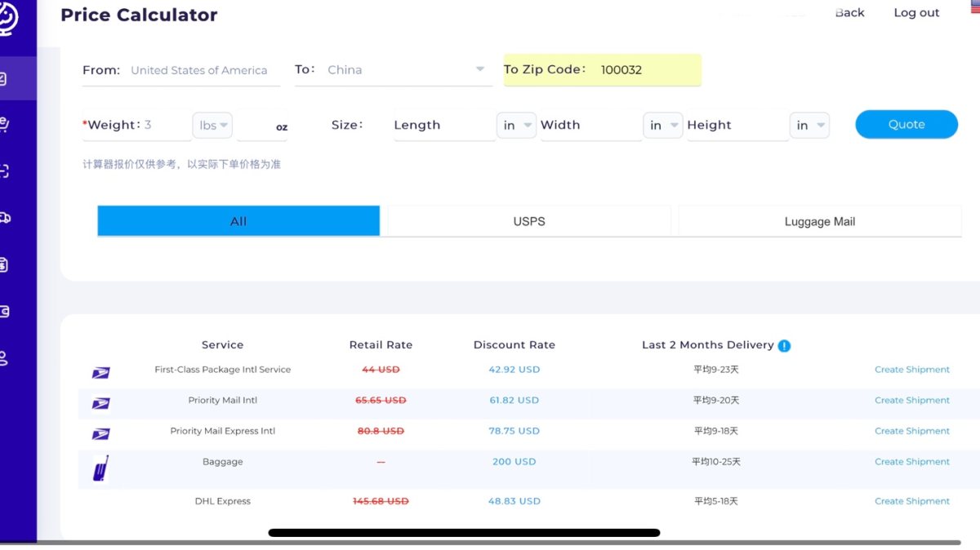This screenshot has height=550, width=980.
Task: Click the To Zip Code input field
Action: (645, 70)
